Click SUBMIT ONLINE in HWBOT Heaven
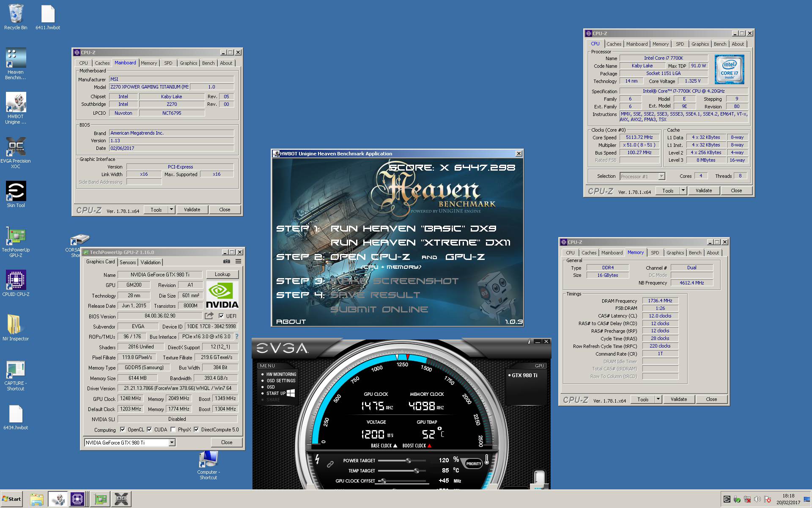This screenshot has width=812, height=508. (x=379, y=309)
